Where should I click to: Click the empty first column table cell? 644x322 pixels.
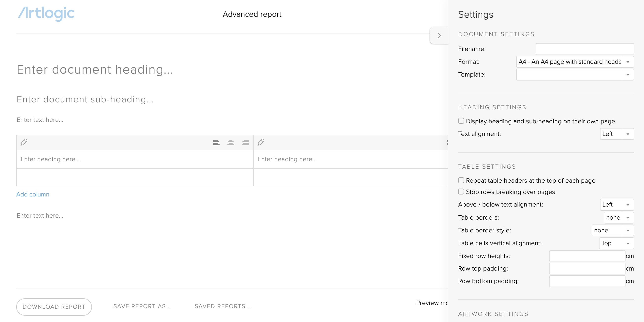pos(135,177)
